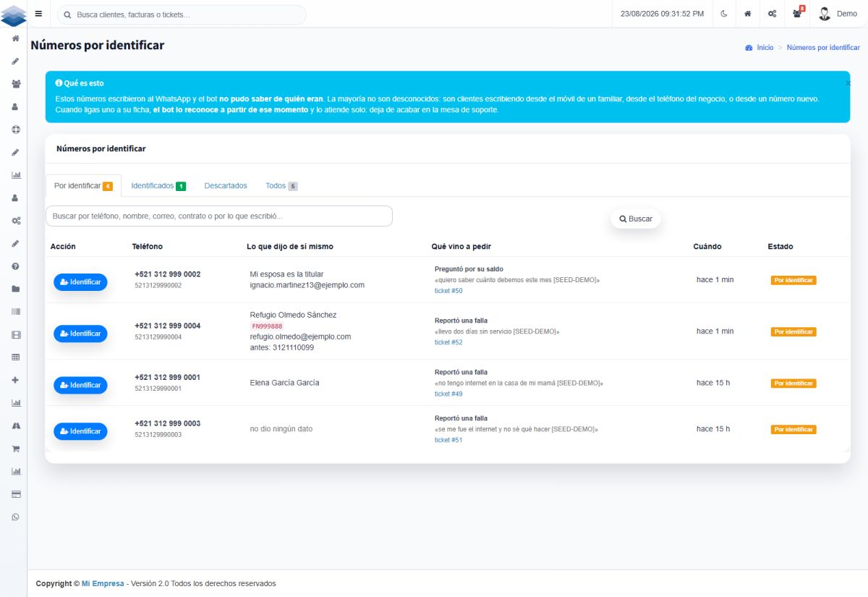Screen dimensions: 868x597
Task: Click the gears settings icon in the top bar
Action: (773, 14)
